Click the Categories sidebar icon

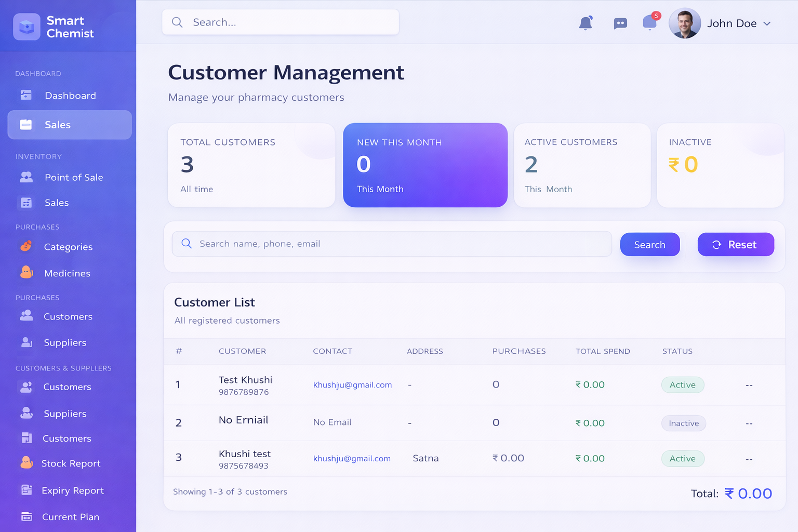[x=26, y=246]
